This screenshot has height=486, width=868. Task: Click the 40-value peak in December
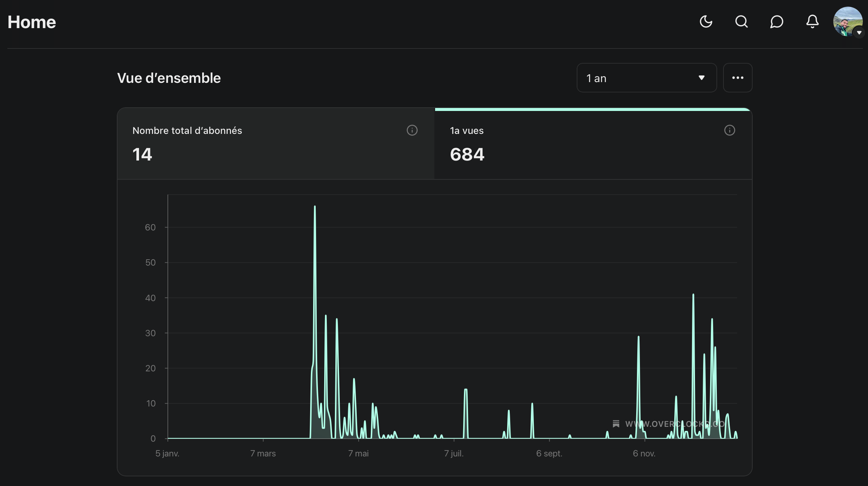[x=693, y=296]
